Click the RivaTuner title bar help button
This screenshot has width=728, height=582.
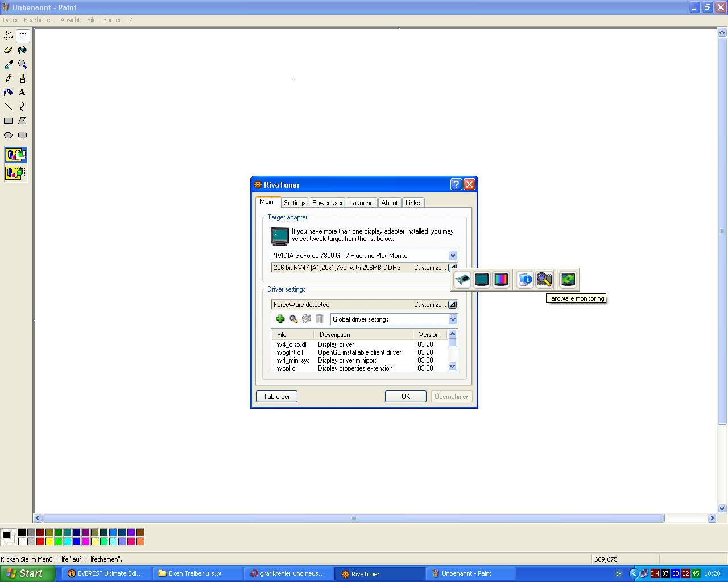point(456,184)
